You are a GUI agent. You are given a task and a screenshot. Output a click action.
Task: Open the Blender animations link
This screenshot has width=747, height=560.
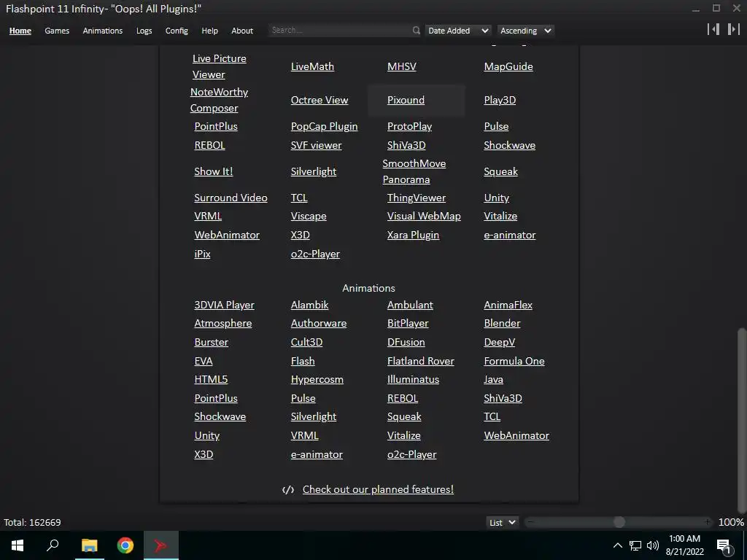(502, 323)
